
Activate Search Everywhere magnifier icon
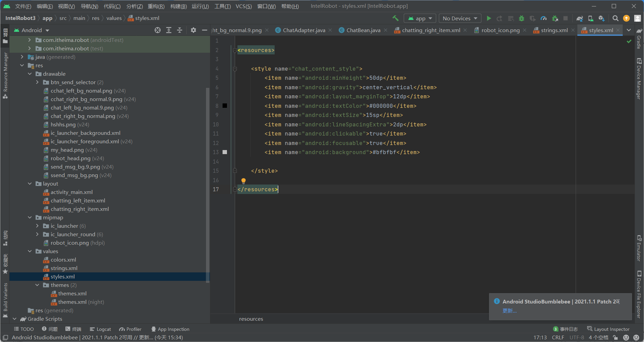tap(616, 18)
